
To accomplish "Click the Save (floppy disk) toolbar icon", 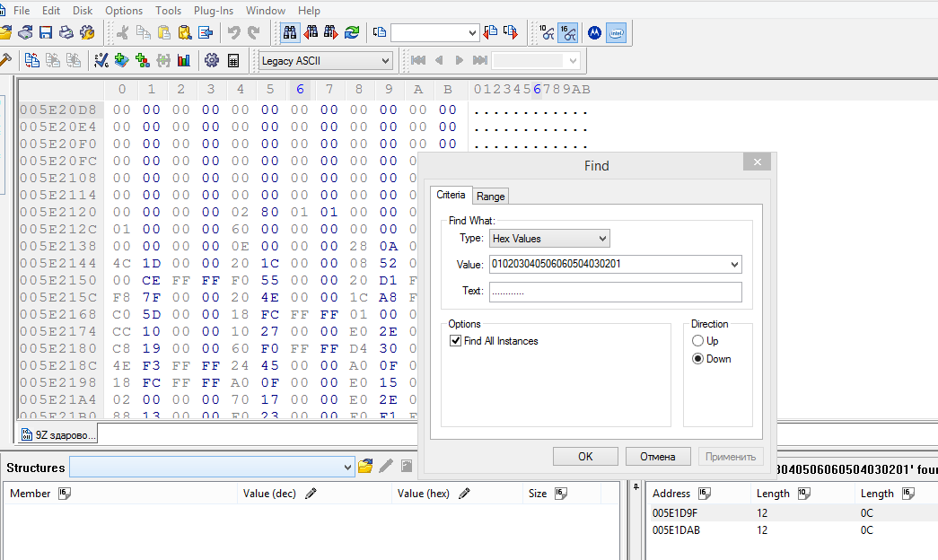I will (45, 32).
